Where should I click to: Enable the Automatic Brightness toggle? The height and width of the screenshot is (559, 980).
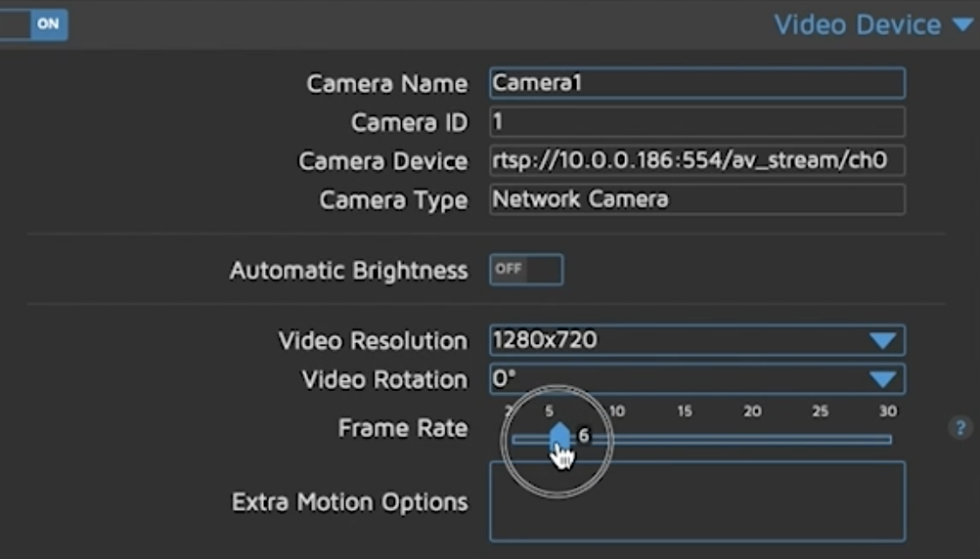pyautogui.click(x=526, y=269)
